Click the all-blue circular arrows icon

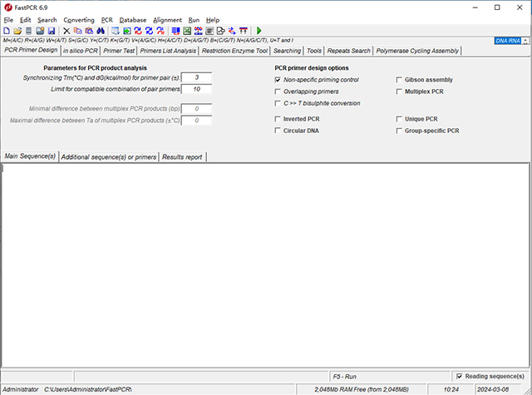coord(149,31)
